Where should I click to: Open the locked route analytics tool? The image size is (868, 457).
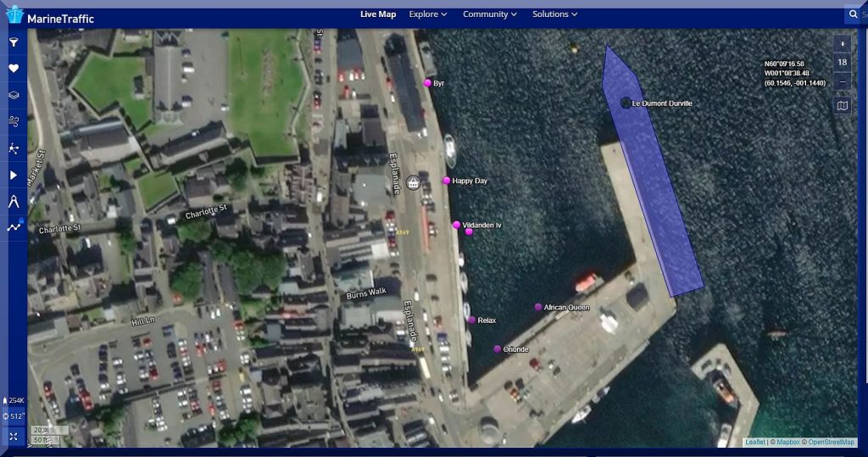[x=14, y=226]
